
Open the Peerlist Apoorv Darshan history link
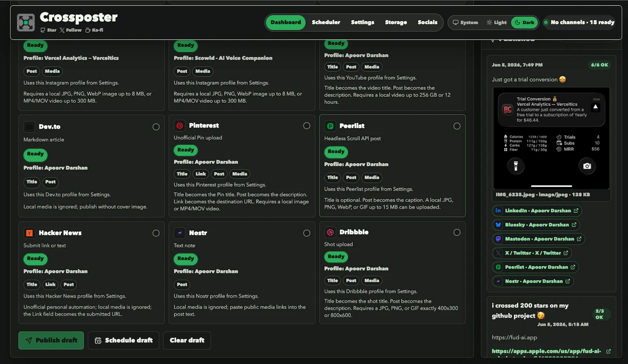535,267
